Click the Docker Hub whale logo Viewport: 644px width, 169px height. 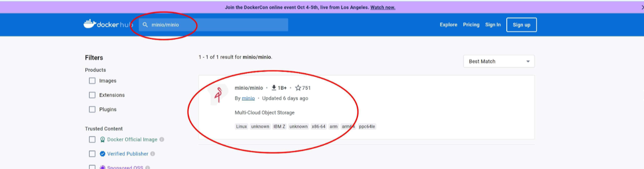(x=89, y=24)
